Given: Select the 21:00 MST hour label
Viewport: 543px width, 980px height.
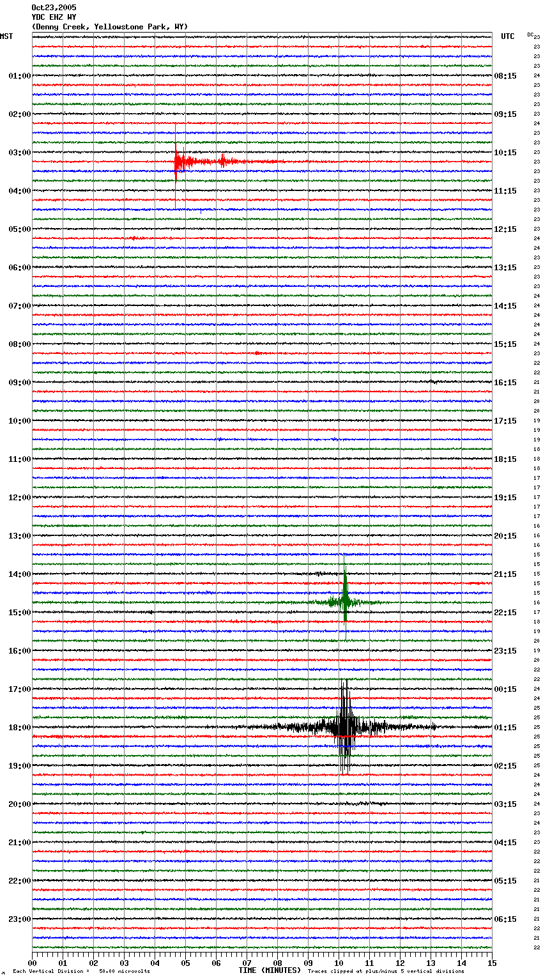Looking at the screenshot, I should click(20, 843).
